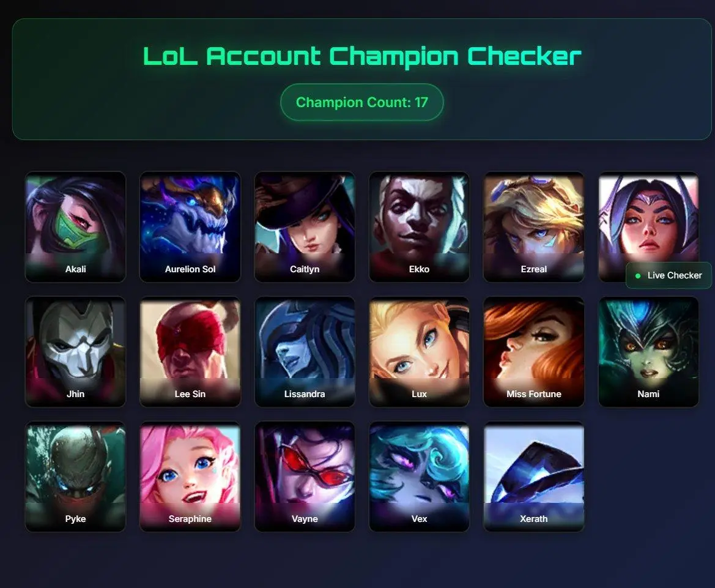The height and width of the screenshot is (588, 715).
Task: Click the Caitlyn champion card
Action: click(305, 227)
